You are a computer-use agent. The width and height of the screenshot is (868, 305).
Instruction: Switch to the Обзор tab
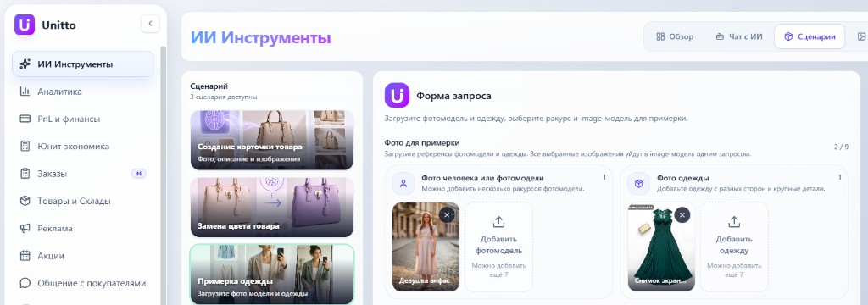pos(675,36)
